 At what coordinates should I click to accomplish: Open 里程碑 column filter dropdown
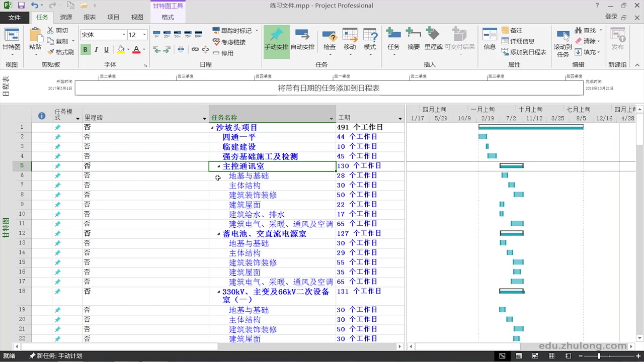pyautogui.click(x=204, y=119)
